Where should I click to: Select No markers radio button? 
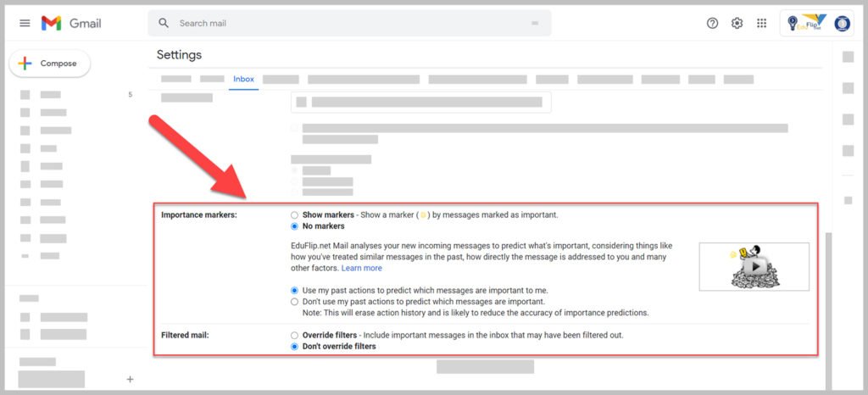[294, 226]
